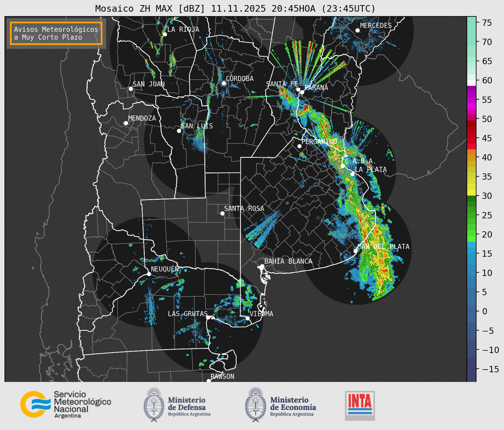Screen dimensions: 504x430
Task: Click the 'SANTA FE' city label
Action: tap(282, 84)
